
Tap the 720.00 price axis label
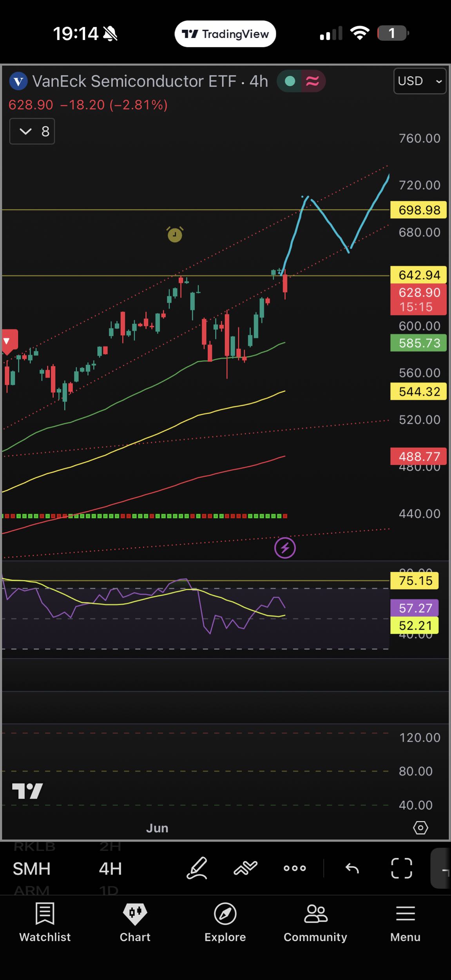pos(419,185)
